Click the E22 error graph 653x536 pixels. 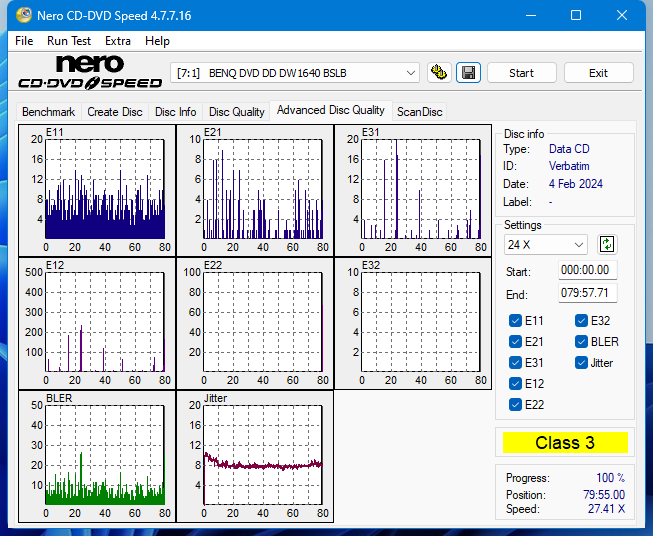[x=255, y=323]
